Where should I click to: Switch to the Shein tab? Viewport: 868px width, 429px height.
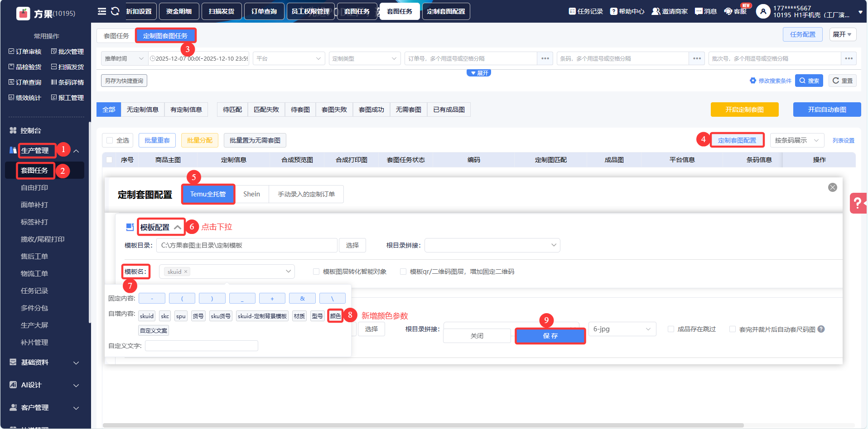[x=251, y=194]
